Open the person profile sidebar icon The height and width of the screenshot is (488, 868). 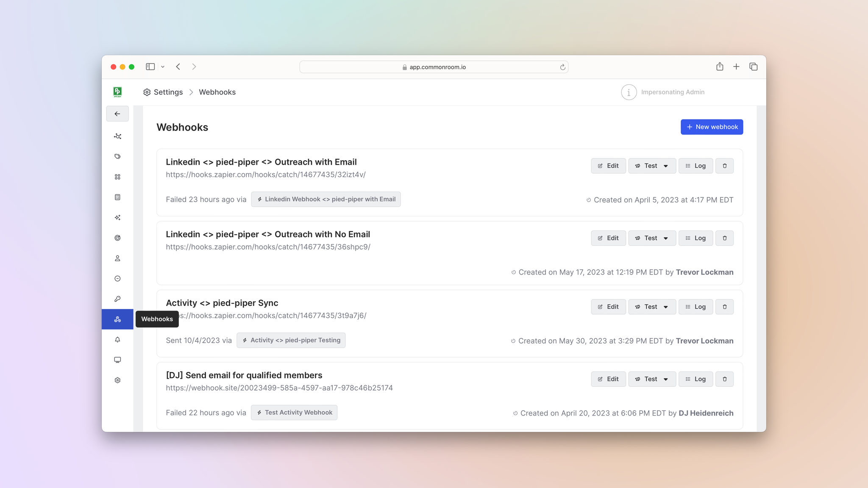pos(117,258)
